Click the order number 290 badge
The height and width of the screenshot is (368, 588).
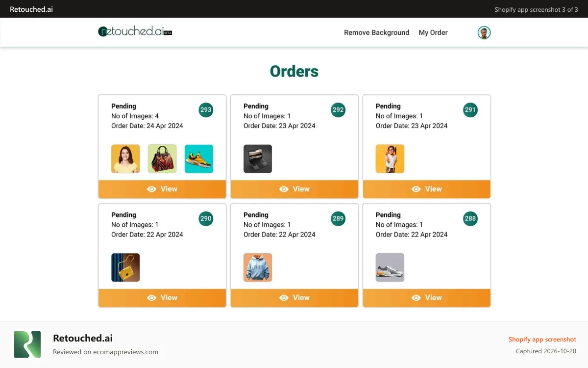pyautogui.click(x=206, y=218)
